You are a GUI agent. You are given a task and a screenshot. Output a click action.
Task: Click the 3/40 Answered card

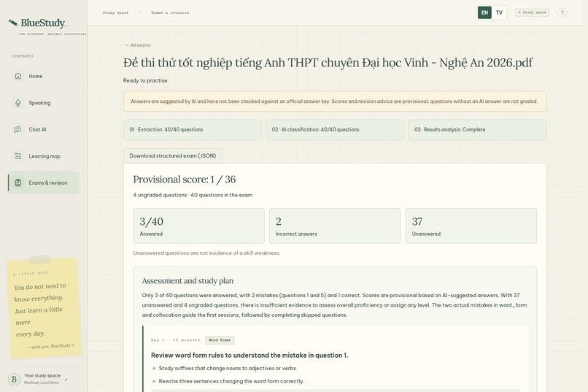click(x=198, y=226)
